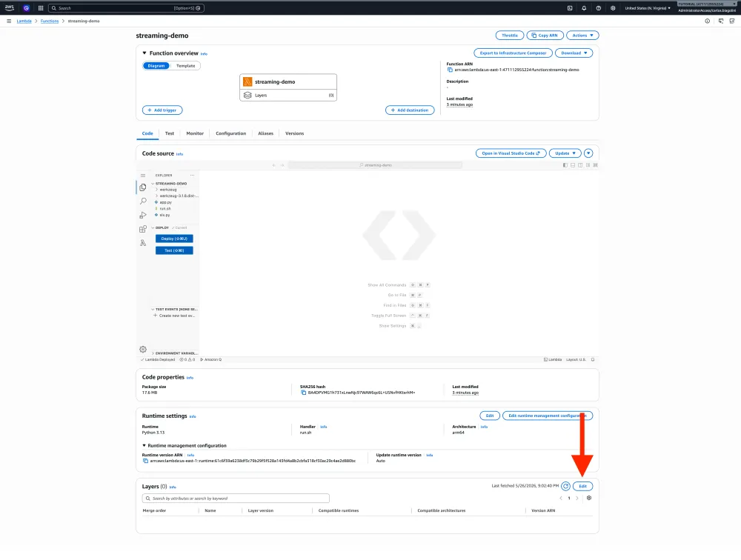Viewport: 741px width, 560px height.
Task: Open Explorer more actions ellipsis
Action: coord(193,176)
